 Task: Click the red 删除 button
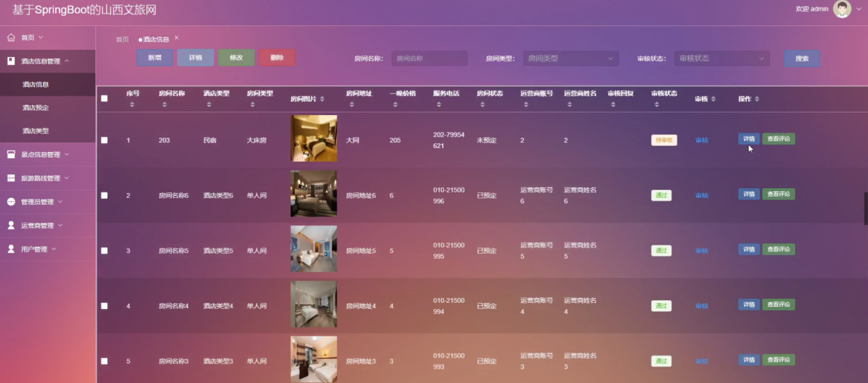coord(277,58)
